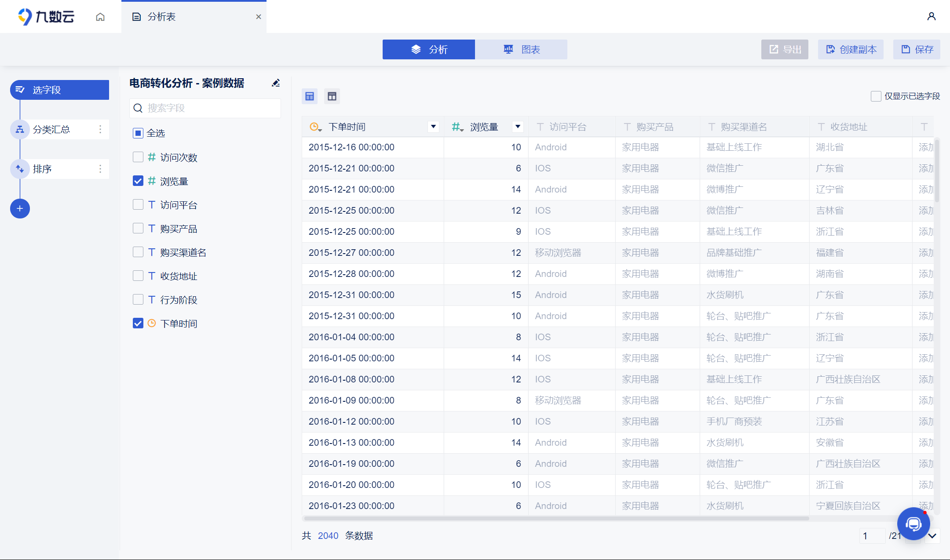
Task: Click the 保存 button
Action: [x=917, y=50]
